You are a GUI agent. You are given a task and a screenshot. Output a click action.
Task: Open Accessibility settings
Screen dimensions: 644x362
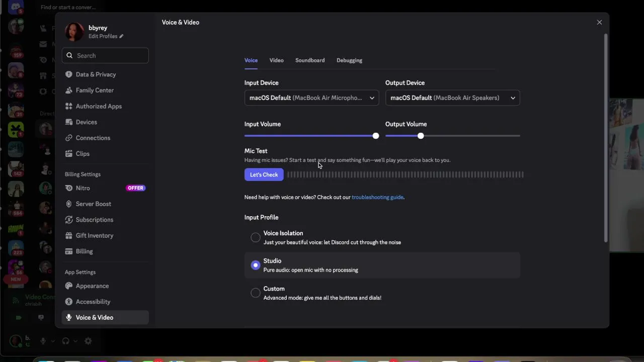pyautogui.click(x=105, y=302)
